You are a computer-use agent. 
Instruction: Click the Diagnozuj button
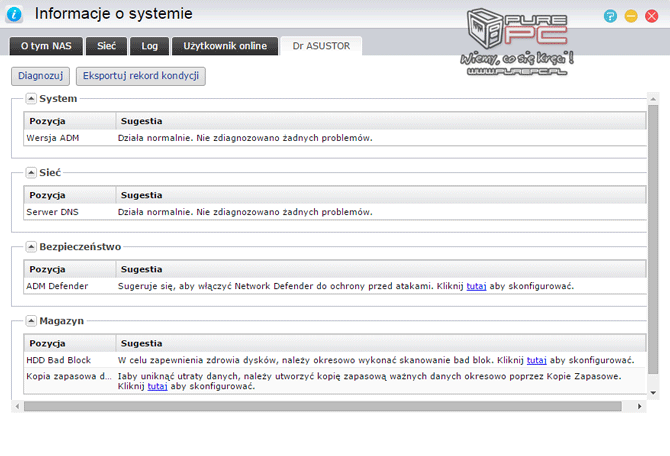coord(40,76)
